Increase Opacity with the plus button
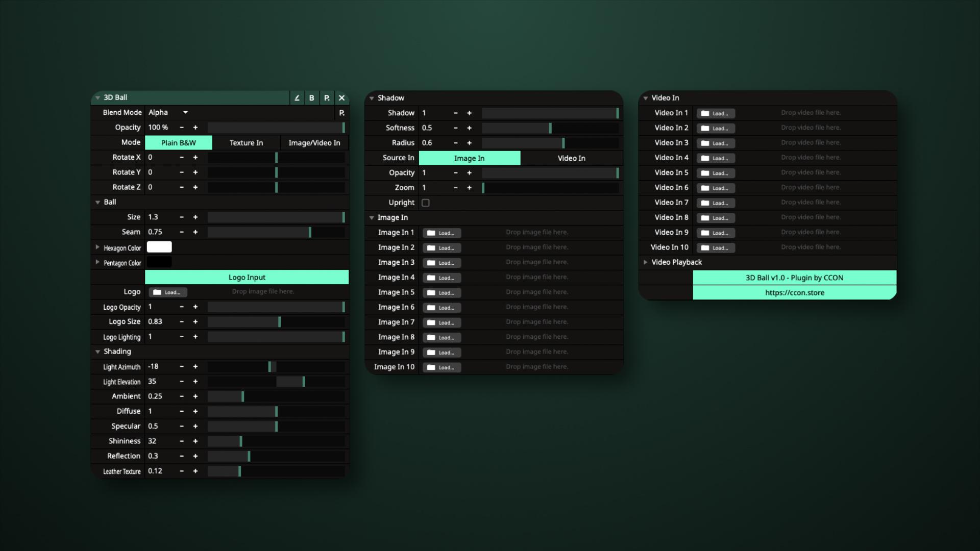980x551 pixels. [x=195, y=128]
